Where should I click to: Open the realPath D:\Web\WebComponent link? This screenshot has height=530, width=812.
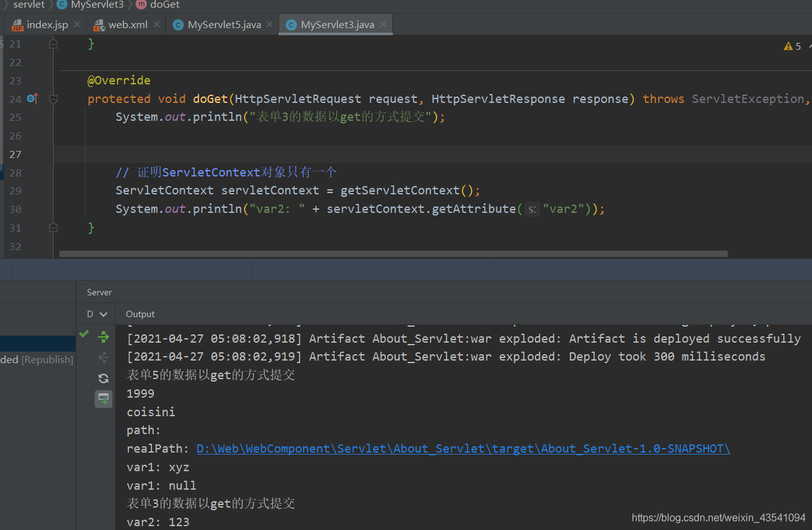click(x=463, y=449)
